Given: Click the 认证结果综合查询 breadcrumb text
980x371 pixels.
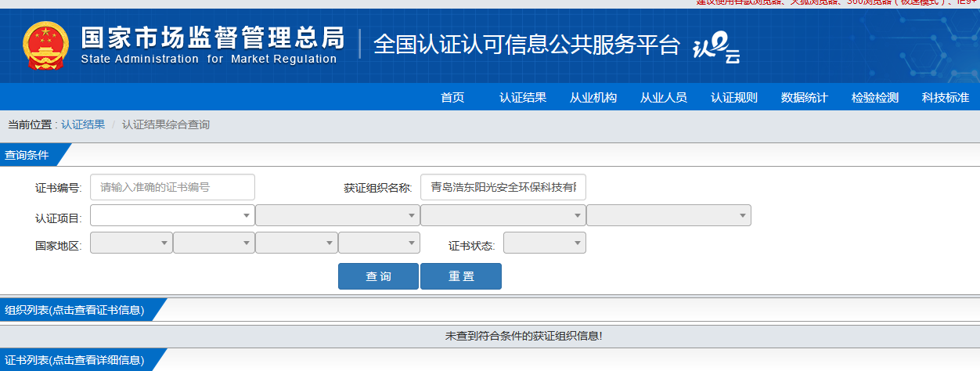Looking at the screenshot, I should click(166, 124).
